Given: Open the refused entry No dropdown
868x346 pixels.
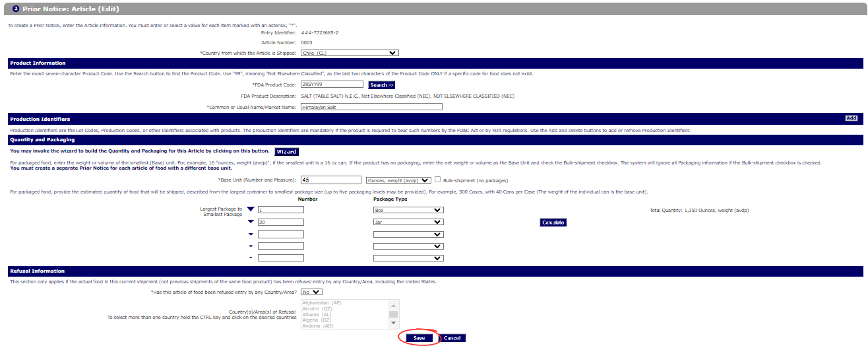Looking at the screenshot, I should [311, 291].
